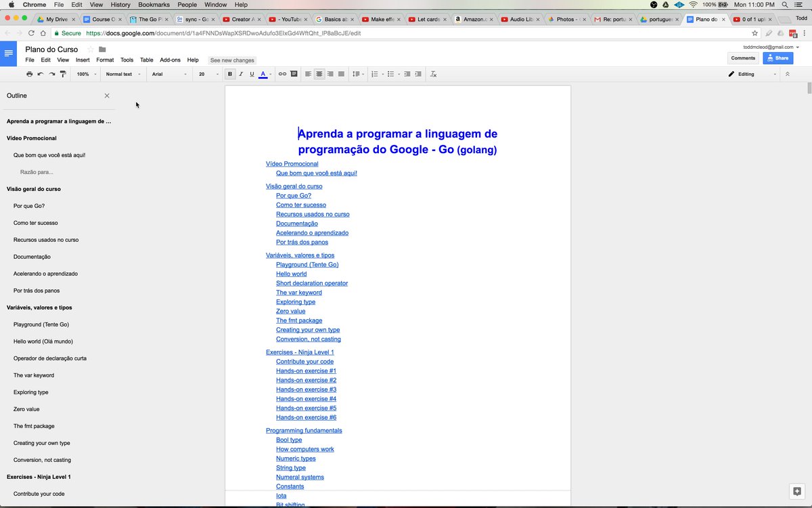Click the See new changes button
Image resolution: width=812 pixels, height=508 pixels.
232,60
